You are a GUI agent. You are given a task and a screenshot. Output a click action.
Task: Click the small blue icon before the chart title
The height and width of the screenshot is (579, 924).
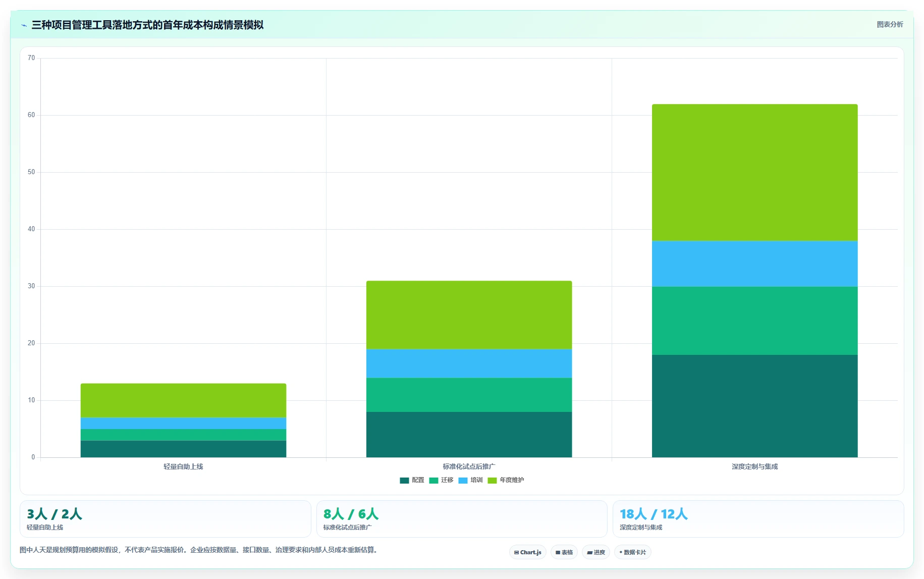[24, 25]
